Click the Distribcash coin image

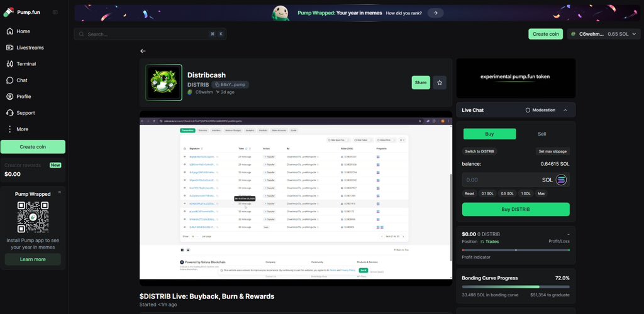[164, 82]
